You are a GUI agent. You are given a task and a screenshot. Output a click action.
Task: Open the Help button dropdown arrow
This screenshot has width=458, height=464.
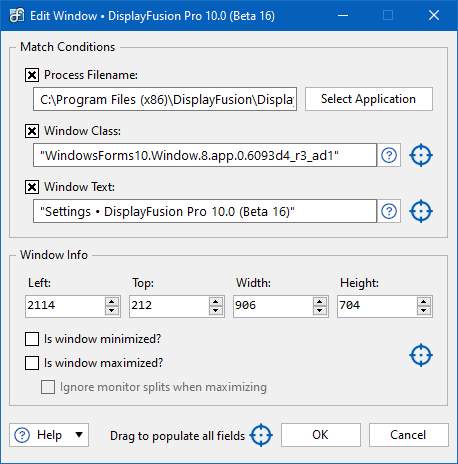(x=79, y=435)
